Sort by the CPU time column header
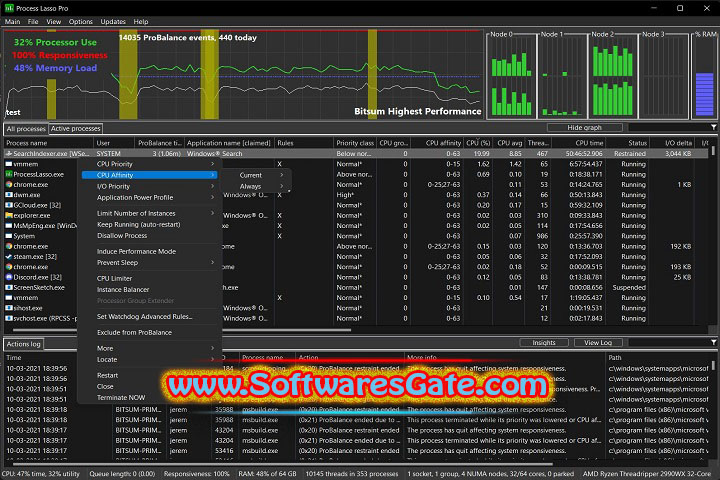Viewport: 720px width, 480px height. [578, 143]
